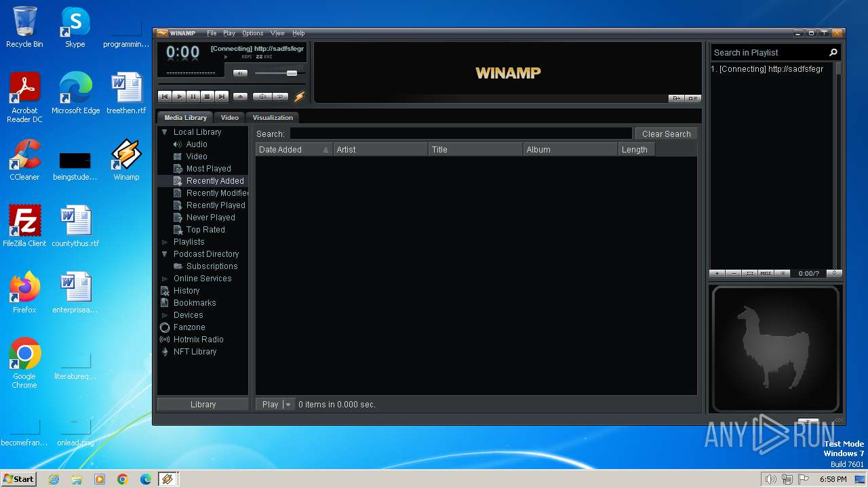This screenshot has height=488, width=868.
Task: Switch to the Video tab
Action: (x=230, y=117)
